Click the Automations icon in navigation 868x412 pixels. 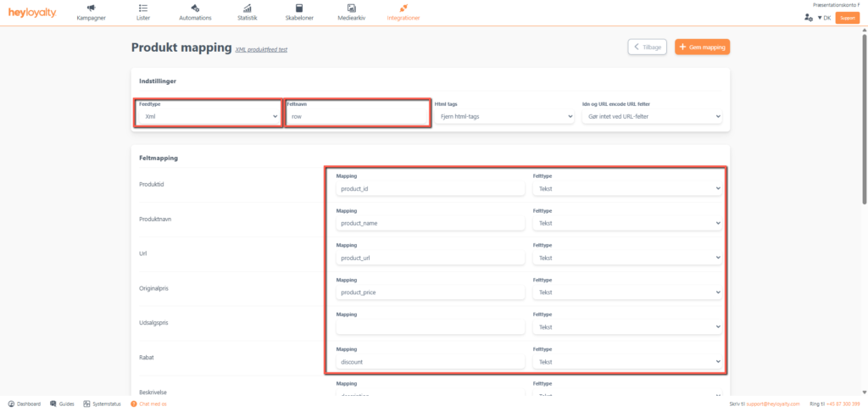pos(195,8)
